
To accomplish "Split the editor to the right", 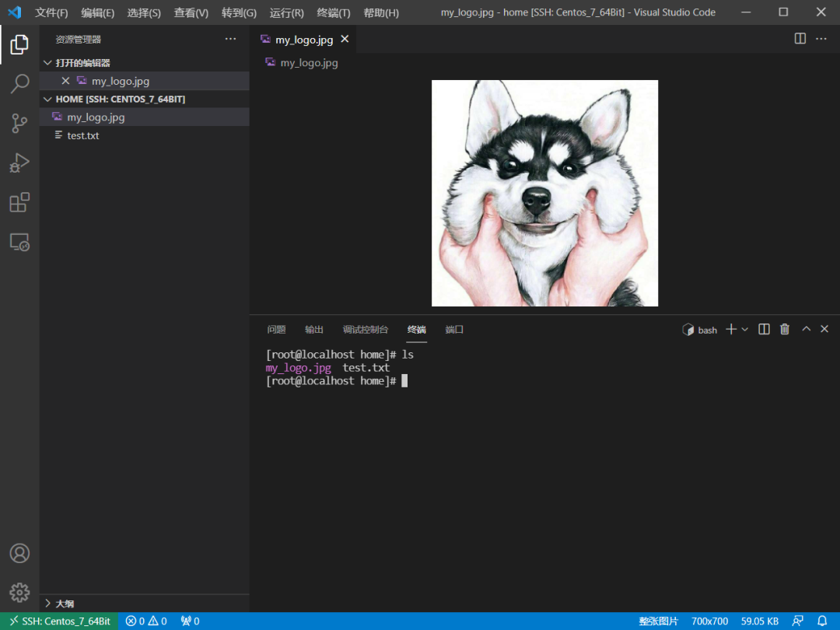I will (x=800, y=39).
